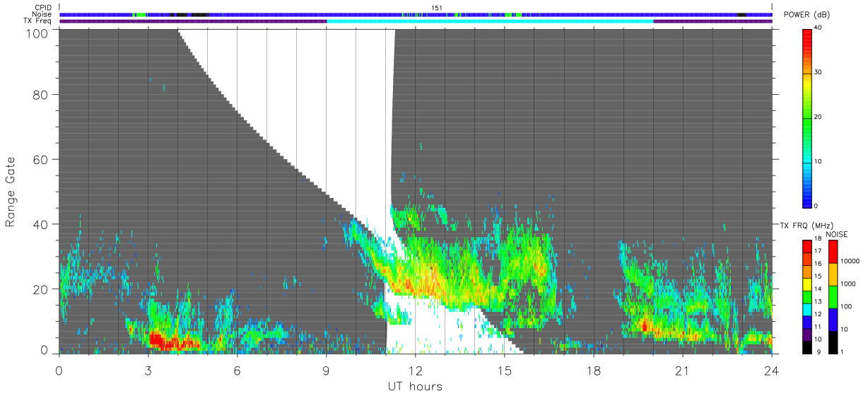868x401 pixels.
Task: Click the red-orange echo patch near 20 UT
Action: (645, 326)
